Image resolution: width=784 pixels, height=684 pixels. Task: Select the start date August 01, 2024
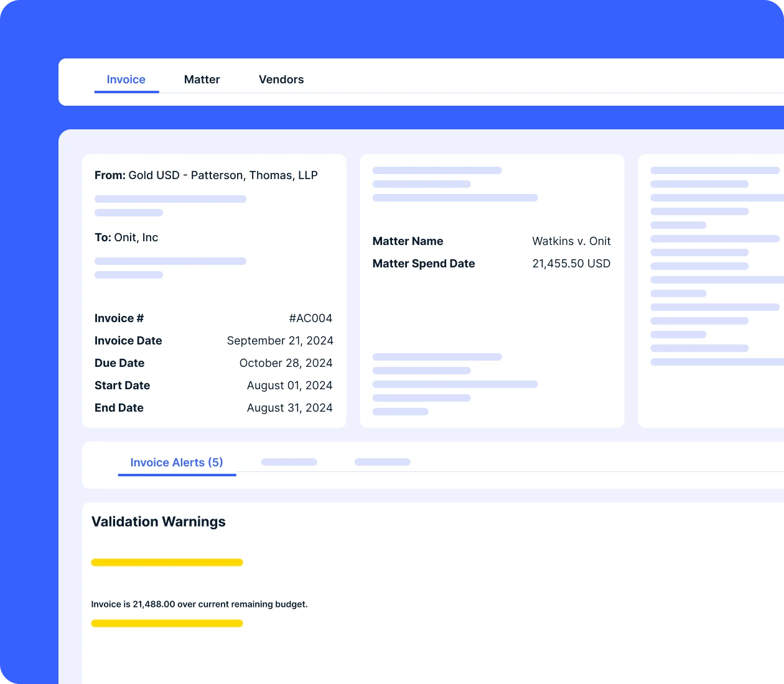click(x=289, y=386)
